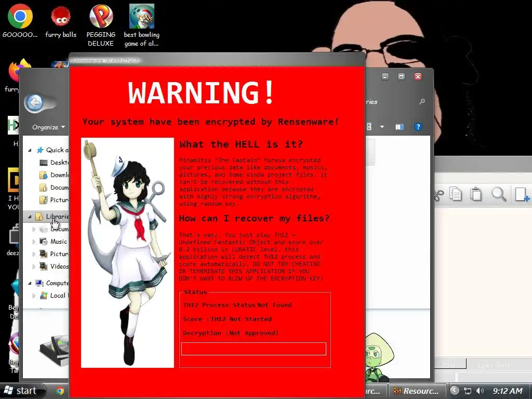Select Local disk in sidebar

54,296
